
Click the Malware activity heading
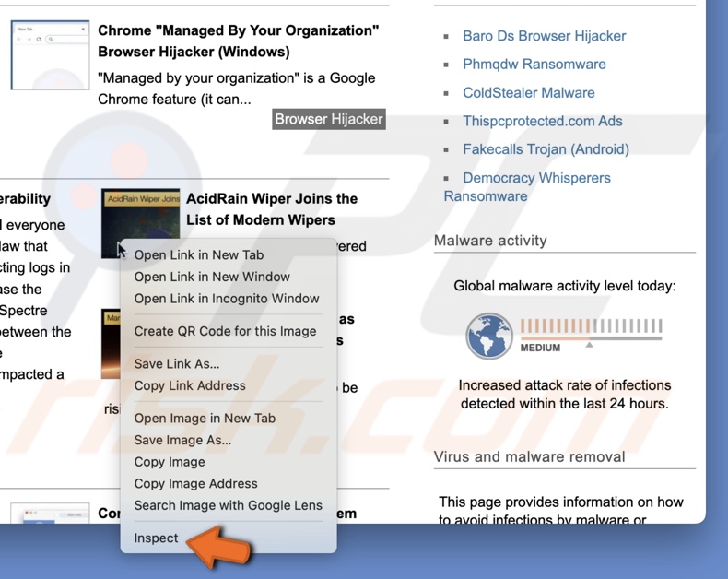coord(490,241)
